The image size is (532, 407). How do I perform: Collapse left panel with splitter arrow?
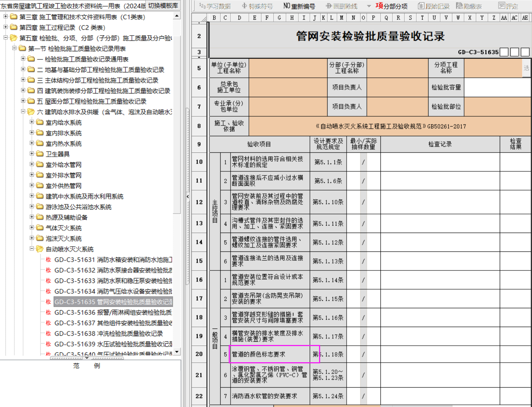point(188,197)
